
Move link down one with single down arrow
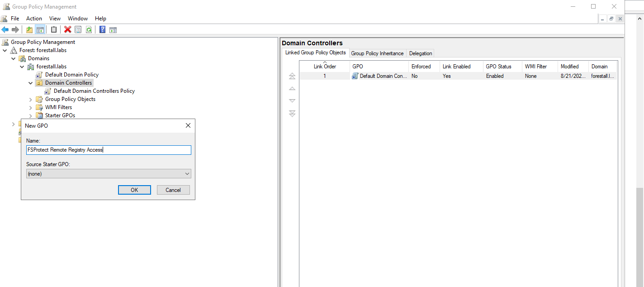click(x=292, y=100)
